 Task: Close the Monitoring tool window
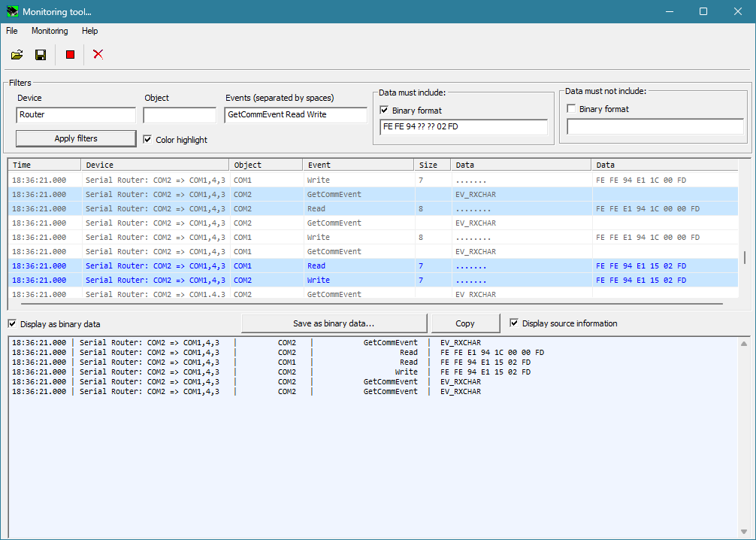click(738, 11)
